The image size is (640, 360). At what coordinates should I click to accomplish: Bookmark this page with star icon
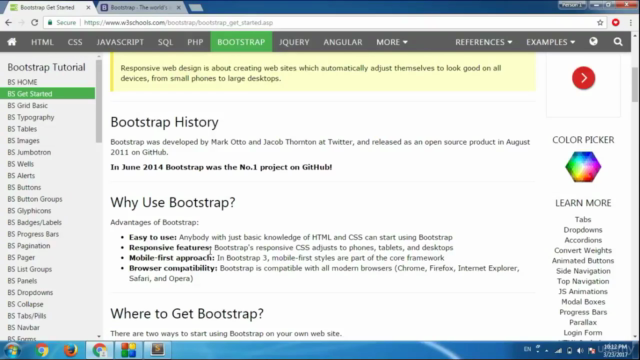600,22
